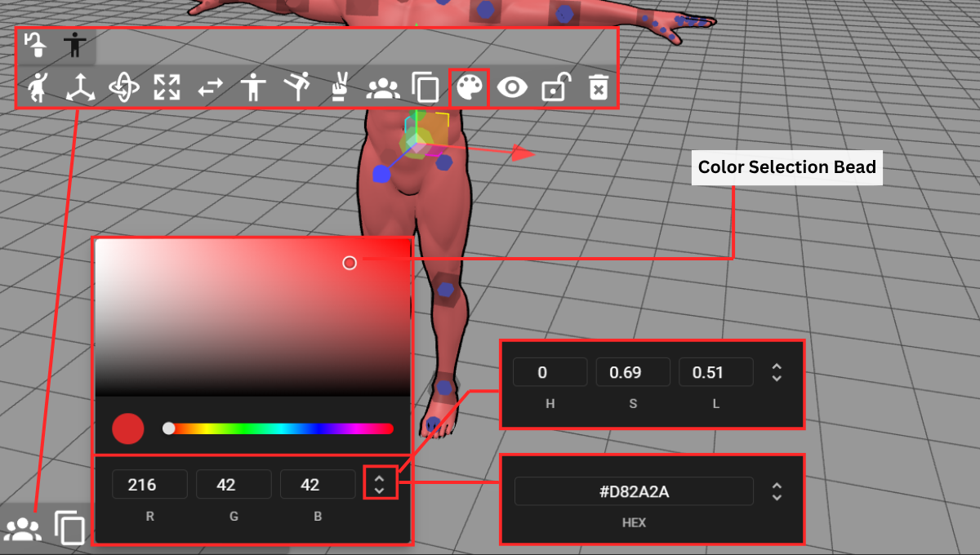Select the standing figure icon beside undo
980x555 pixels.
coord(75,45)
